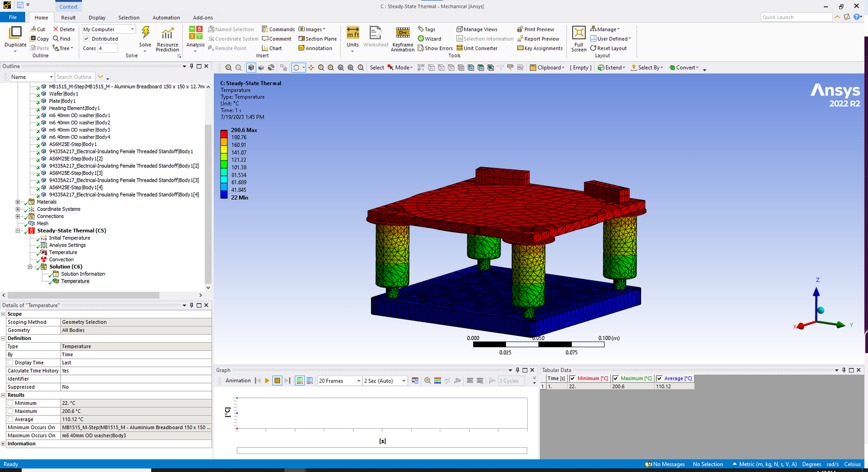This screenshot has width=868, height=472.
Task: Open the Name filter dropdown in Outline
Action: 32,77
